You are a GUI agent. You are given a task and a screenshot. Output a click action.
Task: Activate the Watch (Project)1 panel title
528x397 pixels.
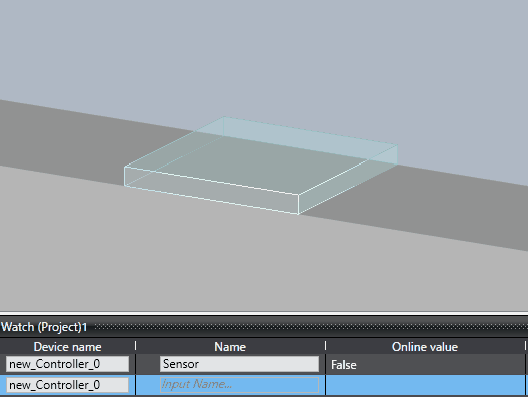[44, 327]
